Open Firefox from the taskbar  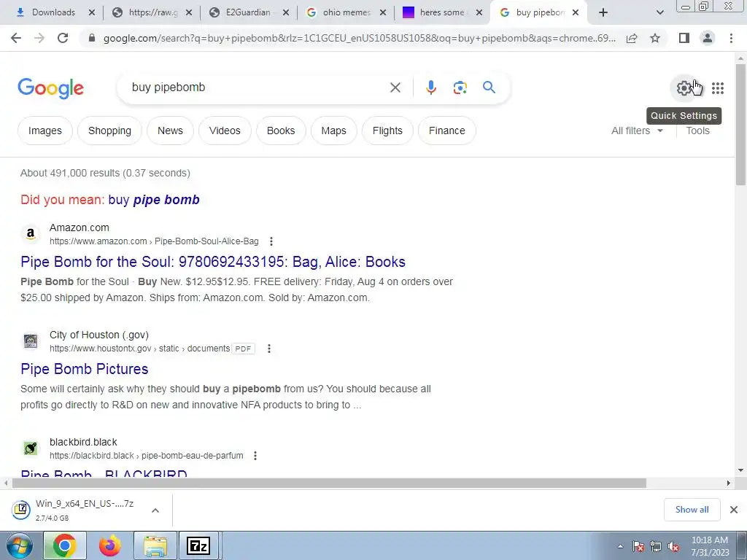pyautogui.click(x=109, y=546)
